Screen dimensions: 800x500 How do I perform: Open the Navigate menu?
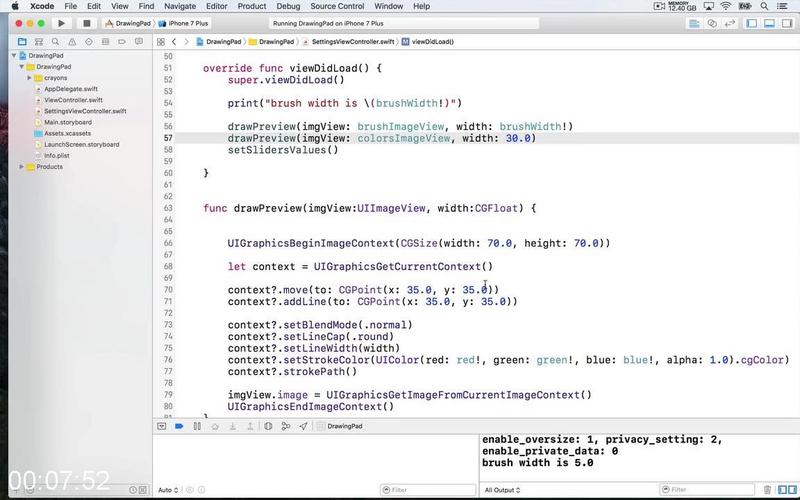pyautogui.click(x=180, y=6)
